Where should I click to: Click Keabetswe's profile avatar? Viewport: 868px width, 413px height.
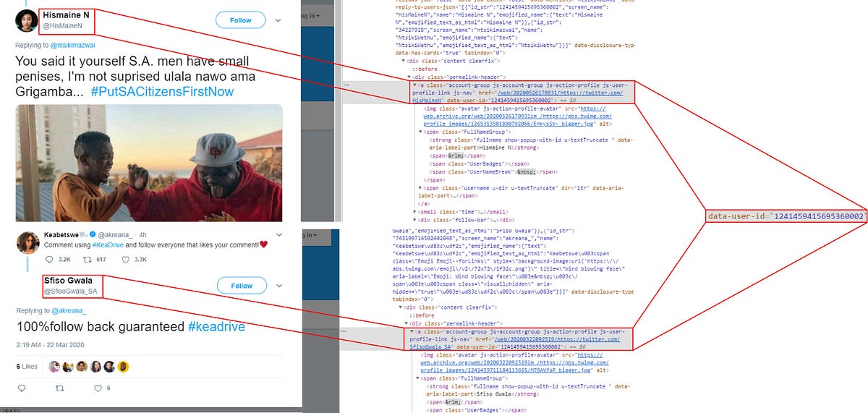27,242
